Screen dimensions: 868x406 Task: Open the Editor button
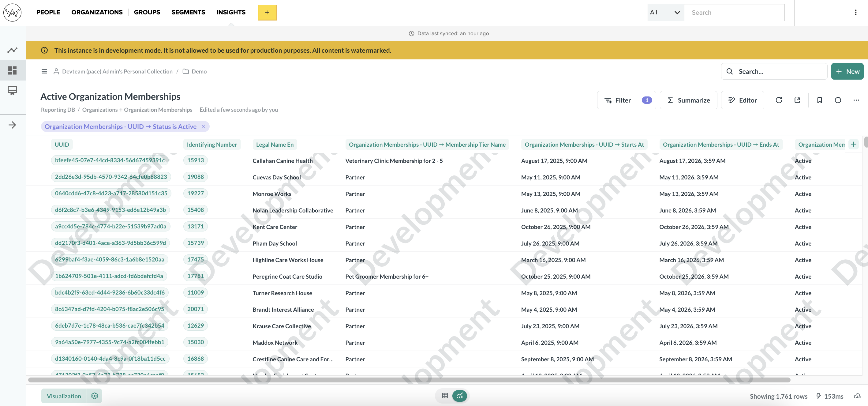point(743,100)
